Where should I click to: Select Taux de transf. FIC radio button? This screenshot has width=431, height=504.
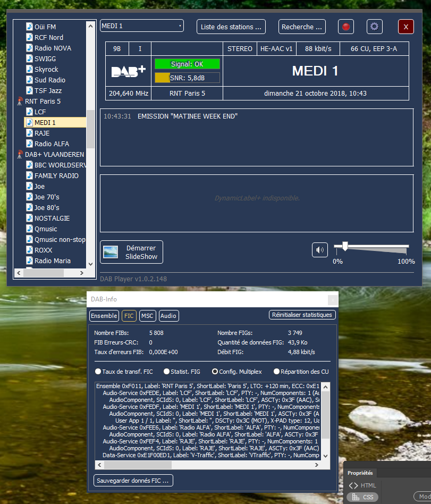point(98,371)
